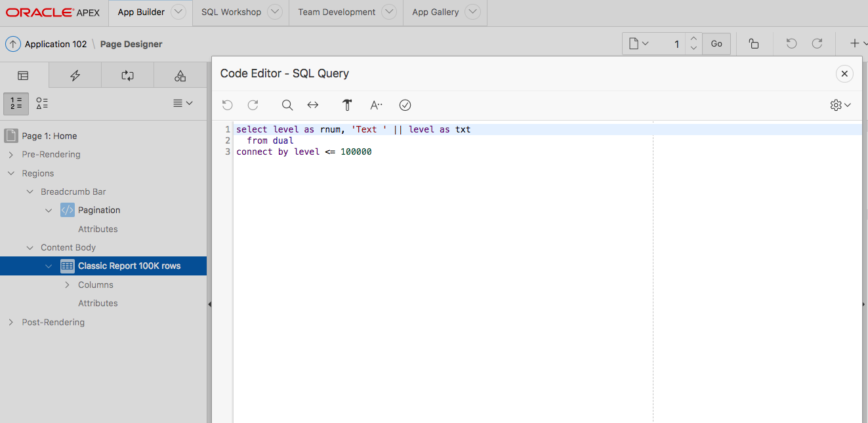The width and height of the screenshot is (868, 423).
Task: Open the Team Development tab
Action: [337, 12]
